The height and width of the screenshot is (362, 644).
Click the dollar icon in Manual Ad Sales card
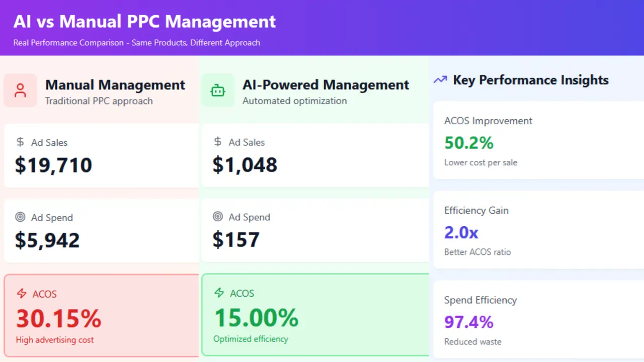[20, 142]
